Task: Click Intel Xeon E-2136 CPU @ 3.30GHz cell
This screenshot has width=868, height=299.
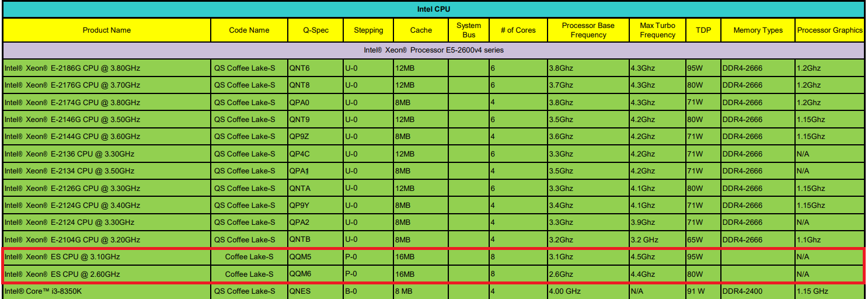Action: 107,154
